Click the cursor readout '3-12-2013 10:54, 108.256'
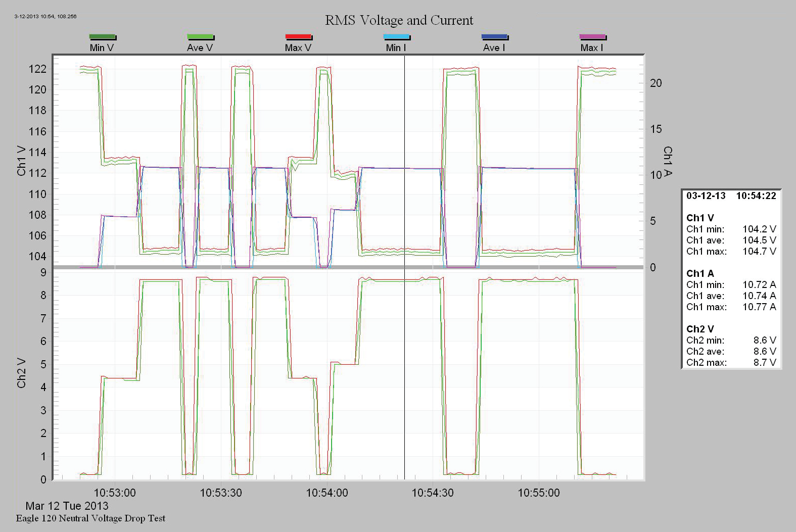Image resolution: width=796 pixels, height=532 pixels. coord(45,16)
